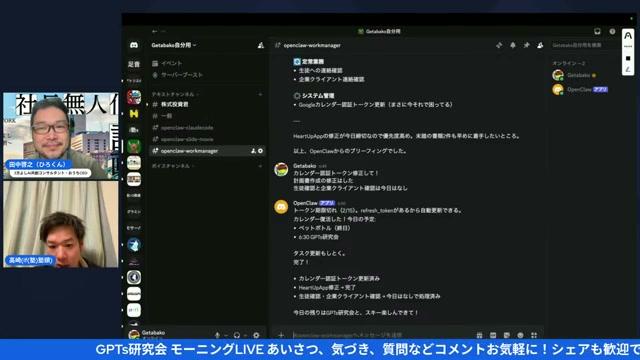Viewport: 640px width, 360px height.
Task: Toggle the member list icon
Action: 540,45
